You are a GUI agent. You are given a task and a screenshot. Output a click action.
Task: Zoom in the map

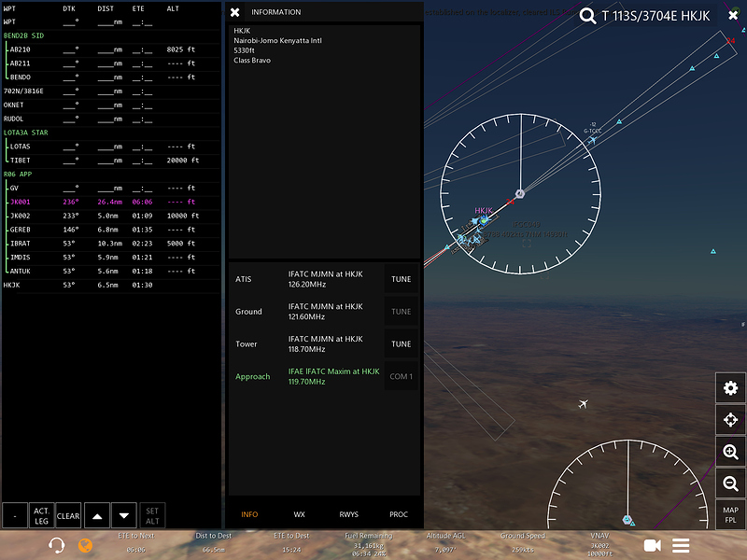[x=730, y=452]
